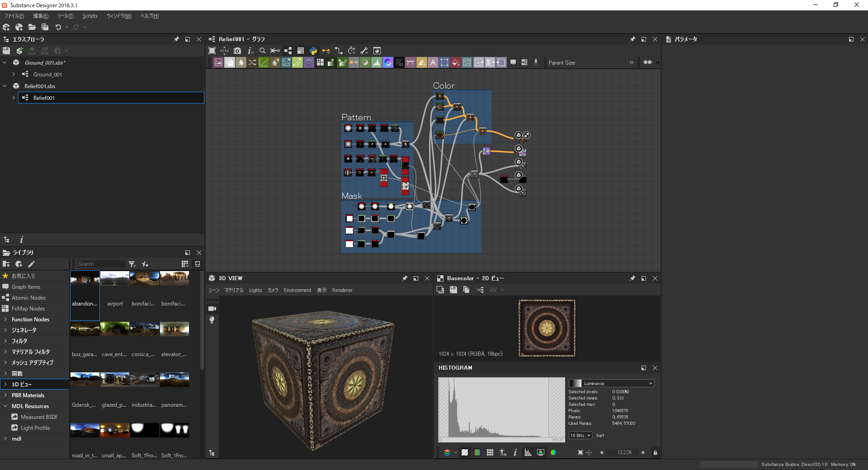Add an HSL color wheel node
868x470 pixels.
pos(388,62)
